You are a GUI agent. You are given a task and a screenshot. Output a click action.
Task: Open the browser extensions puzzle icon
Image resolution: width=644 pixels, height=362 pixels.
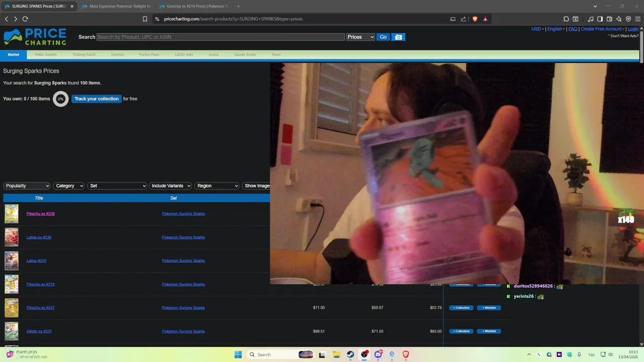tap(566, 19)
